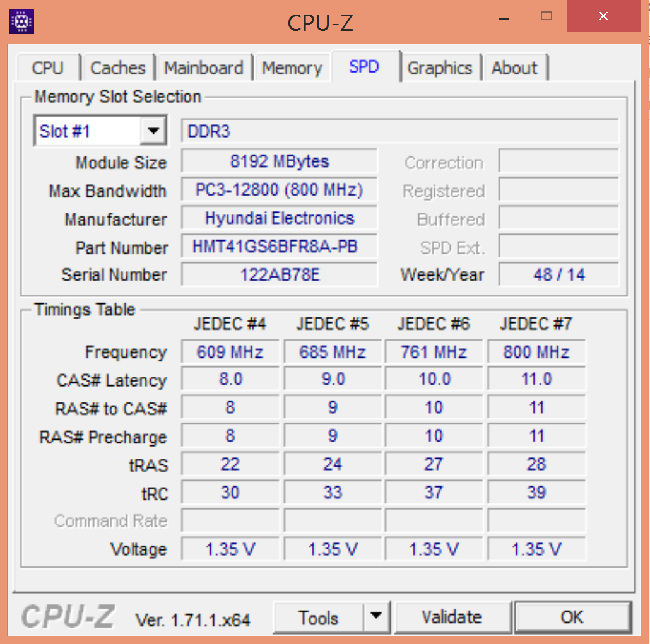This screenshot has height=644, width=650.
Task: Click the CAS# Latency value 11.0
Action: (x=536, y=379)
